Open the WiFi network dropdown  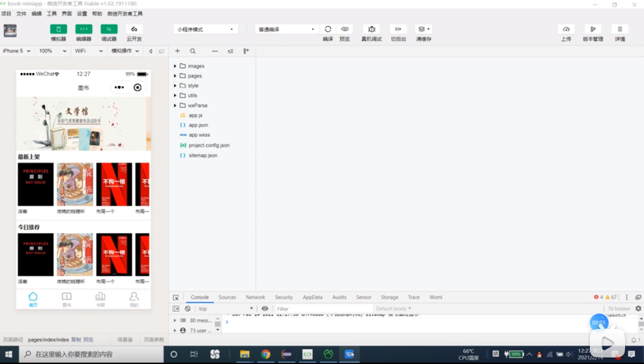pos(89,51)
